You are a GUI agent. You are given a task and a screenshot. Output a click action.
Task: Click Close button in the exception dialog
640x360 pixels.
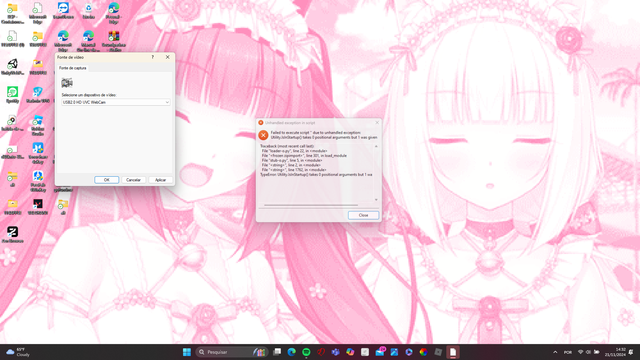point(363,215)
